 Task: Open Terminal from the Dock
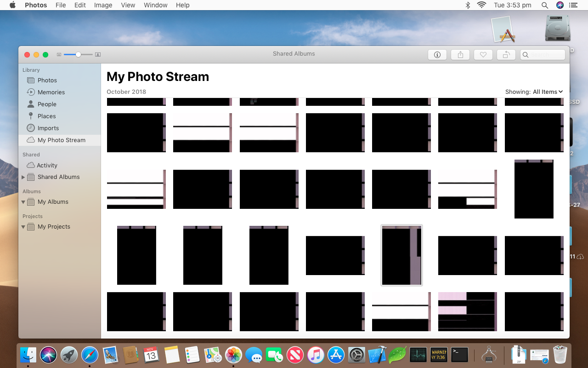(459, 355)
